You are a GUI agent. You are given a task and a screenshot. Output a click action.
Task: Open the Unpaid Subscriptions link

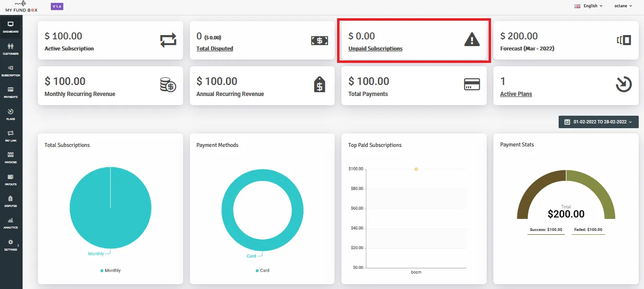[375, 48]
